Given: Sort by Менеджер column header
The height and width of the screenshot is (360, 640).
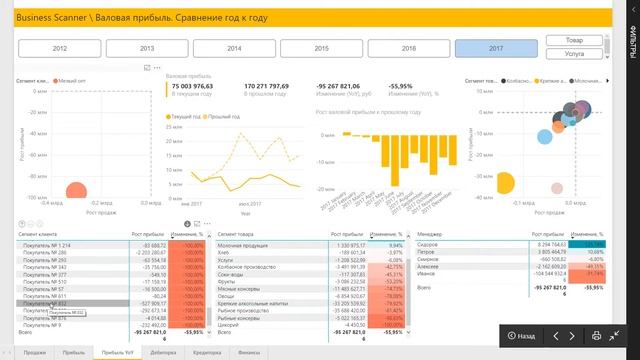Looking at the screenshot, I should [x=429, y=234].
